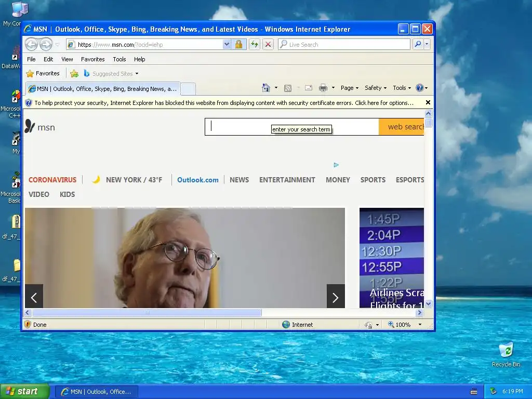The image size is (532, 399).
Task: Click the vertical scrollbar up arrow
Action: click(428, 114)
